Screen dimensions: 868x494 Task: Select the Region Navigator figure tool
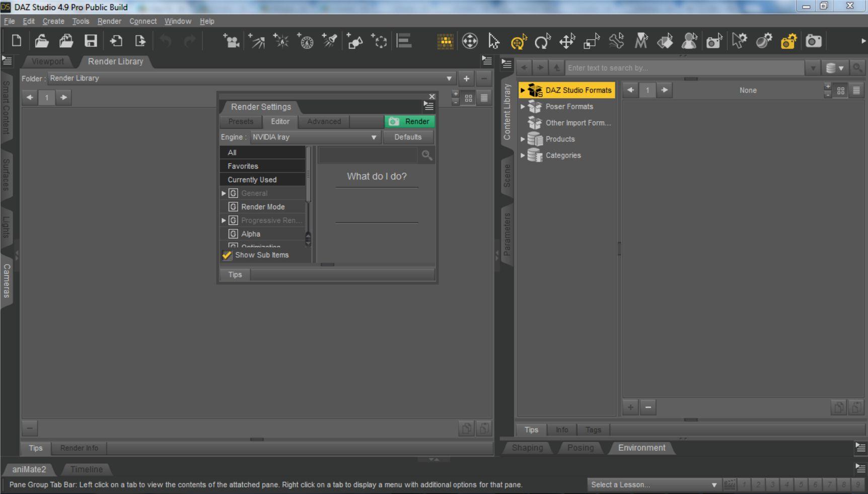689,41
